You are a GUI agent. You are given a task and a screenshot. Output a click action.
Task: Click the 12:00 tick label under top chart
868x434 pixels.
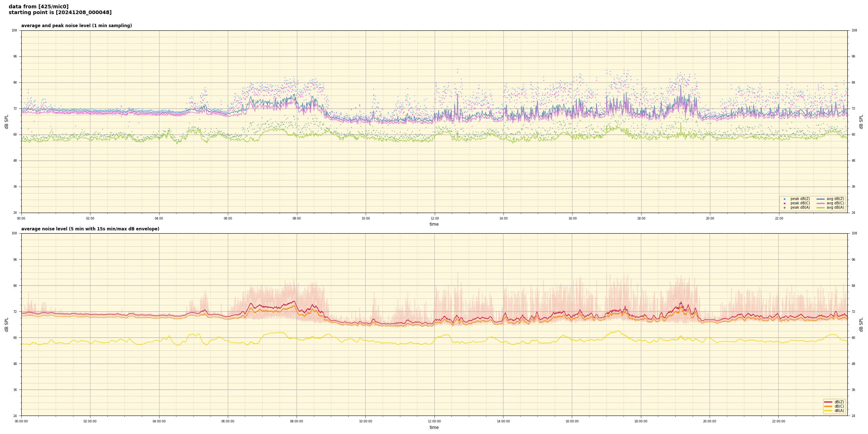point(434,218)
